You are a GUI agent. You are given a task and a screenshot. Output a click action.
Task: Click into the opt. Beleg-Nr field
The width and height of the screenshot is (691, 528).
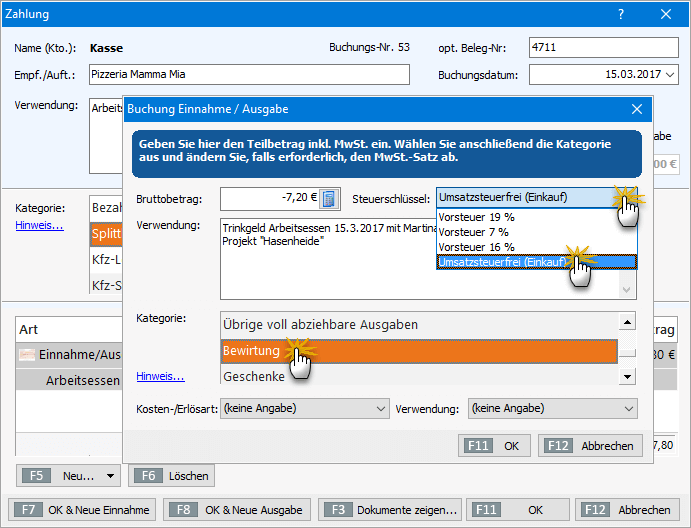(x=603, y=47)
